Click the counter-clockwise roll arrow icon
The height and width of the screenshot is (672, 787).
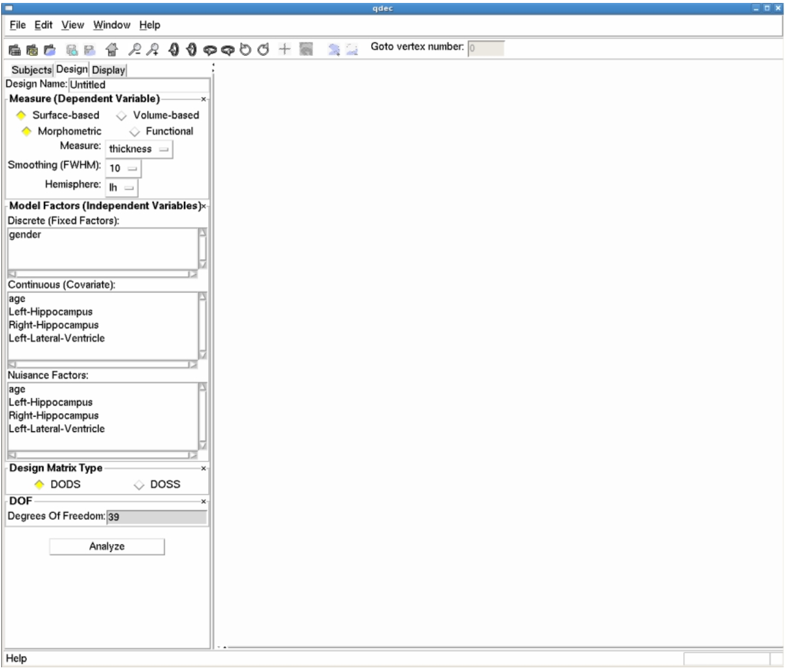click(x=245, y=49)
